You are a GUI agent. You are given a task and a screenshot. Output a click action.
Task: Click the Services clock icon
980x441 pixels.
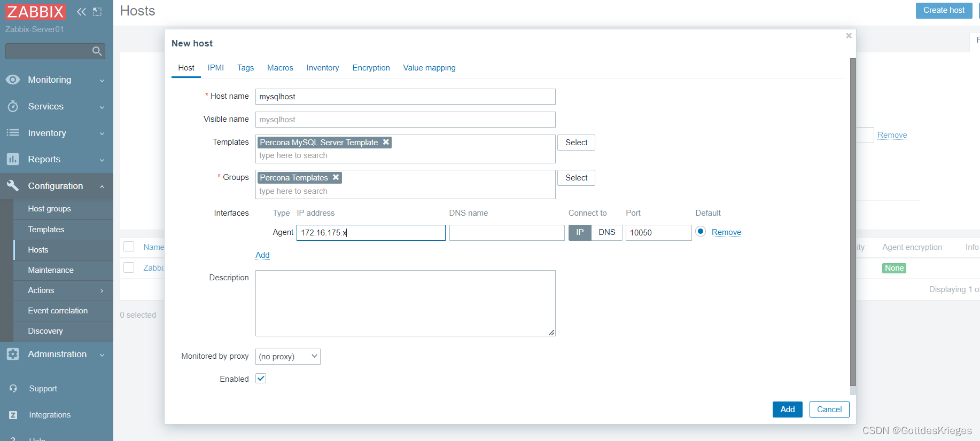(x=13, y=106)
